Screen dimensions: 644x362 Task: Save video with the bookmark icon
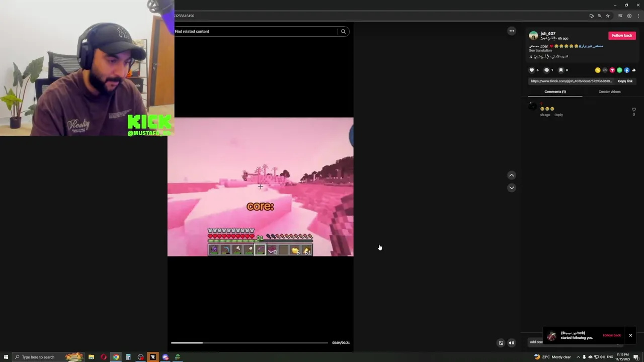click(561, 70)
